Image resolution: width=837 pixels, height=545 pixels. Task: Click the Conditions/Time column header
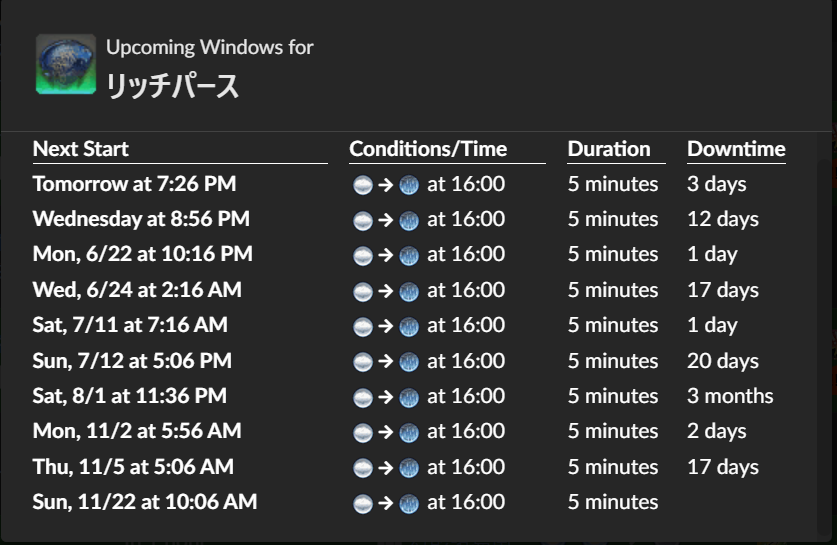pyautogui.click(x=428, y=149)
